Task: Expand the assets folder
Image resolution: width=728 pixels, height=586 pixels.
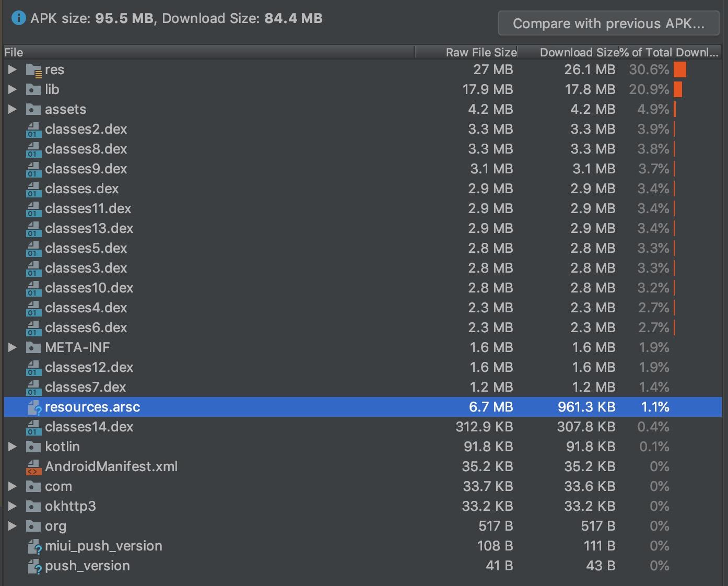Action: click(x=13, y=109)
